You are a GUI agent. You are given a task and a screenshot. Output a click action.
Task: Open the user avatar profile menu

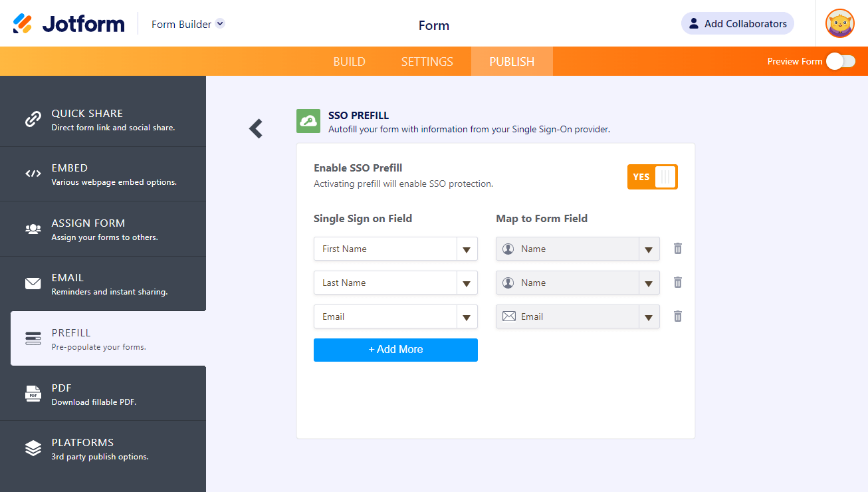point(839,23)
